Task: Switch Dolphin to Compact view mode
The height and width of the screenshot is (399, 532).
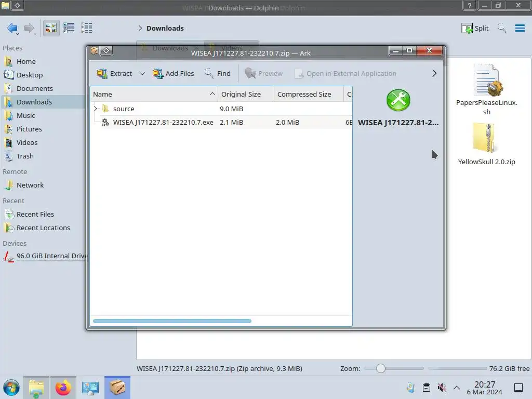Action: point(69,28)
